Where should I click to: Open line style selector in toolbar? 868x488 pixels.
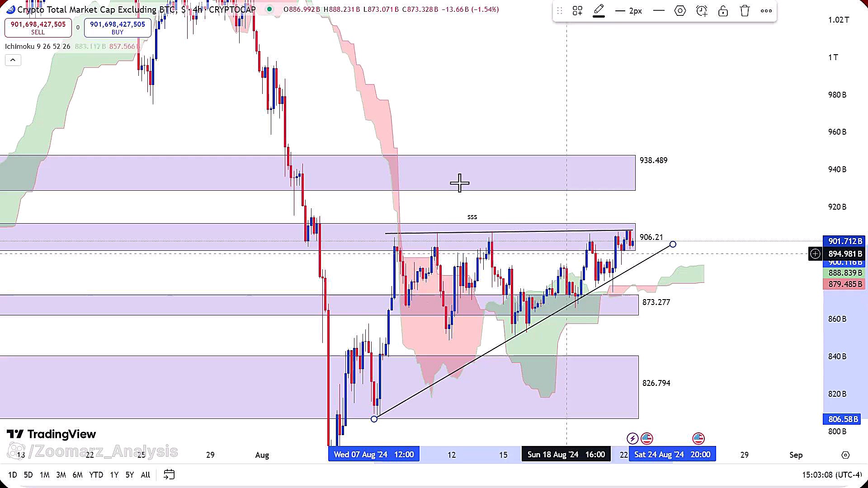[659, 11]
